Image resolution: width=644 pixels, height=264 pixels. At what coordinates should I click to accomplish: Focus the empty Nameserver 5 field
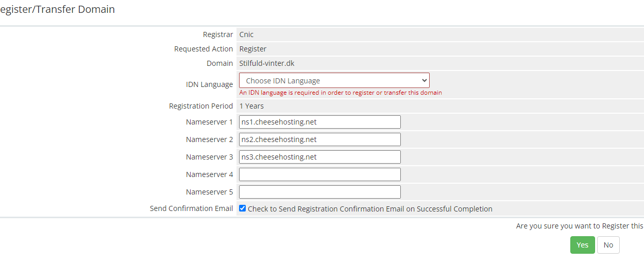319,192
